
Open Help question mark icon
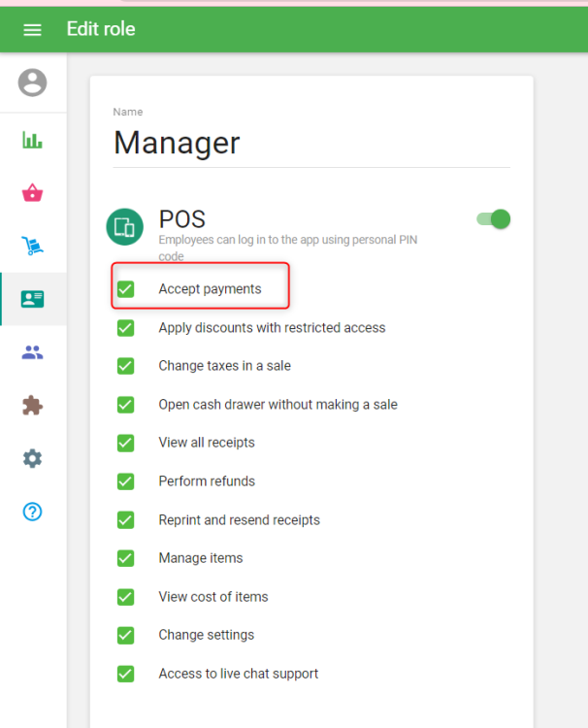[33, 512]
